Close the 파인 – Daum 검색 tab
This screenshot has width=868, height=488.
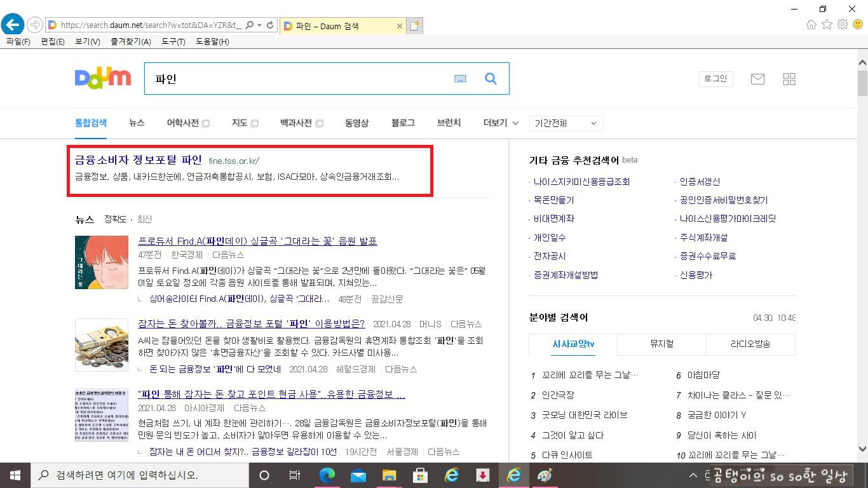pos(399,26)
